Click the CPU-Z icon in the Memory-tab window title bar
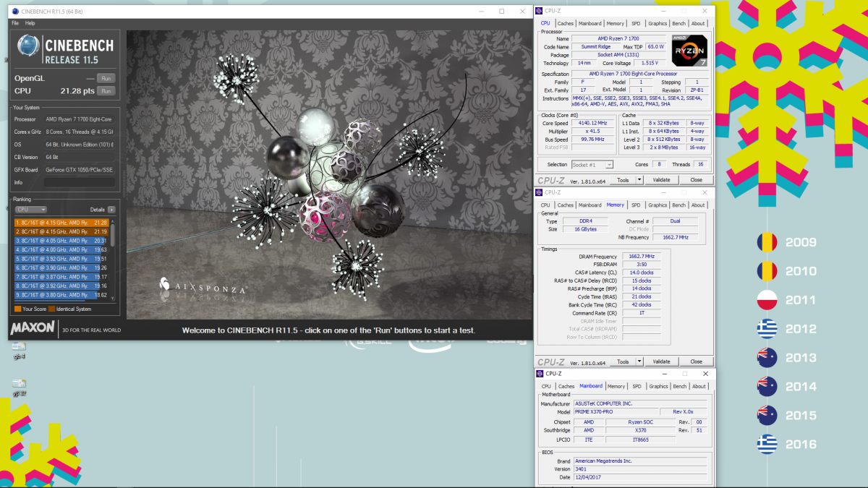Screen dimensions: 868x488 [x=540, y=192]
